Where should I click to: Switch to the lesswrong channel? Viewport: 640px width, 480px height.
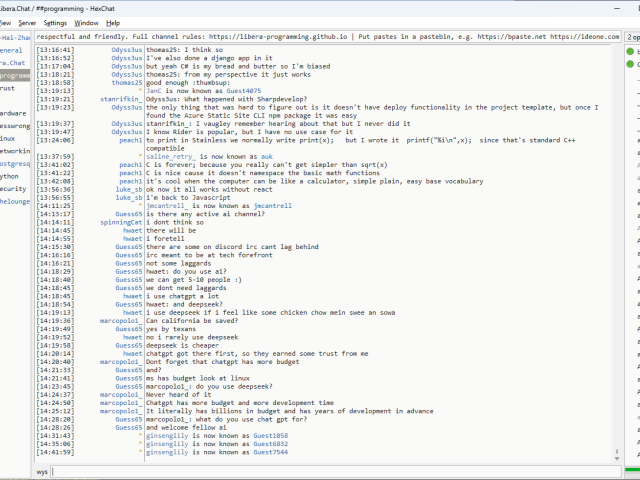(14, 126)
